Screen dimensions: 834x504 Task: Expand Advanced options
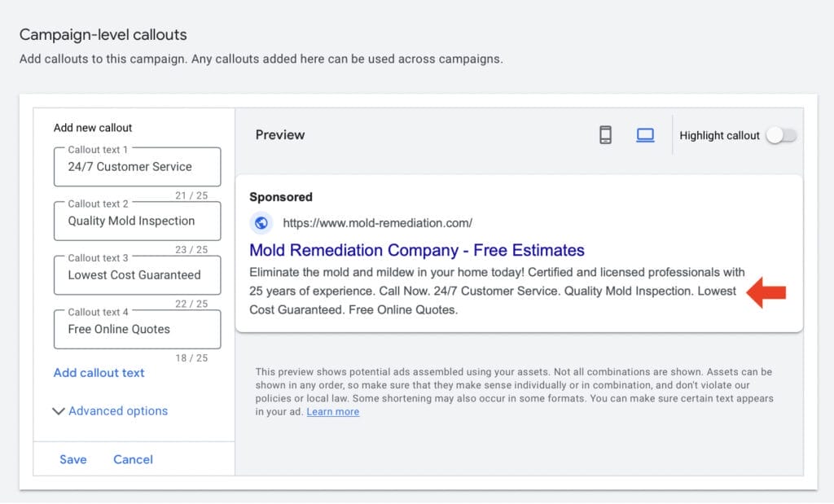pos(110,411)
